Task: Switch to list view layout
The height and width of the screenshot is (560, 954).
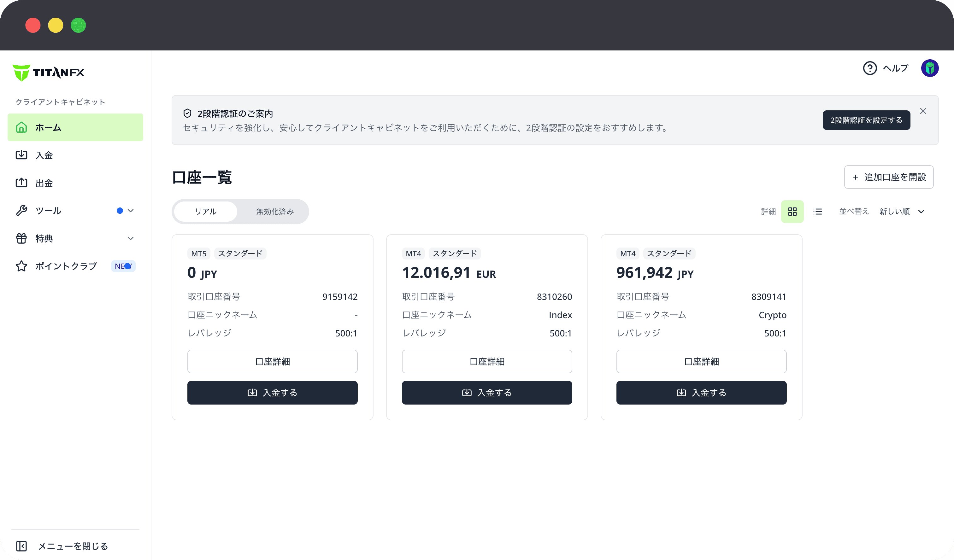Action: click(x=817, y=212)
